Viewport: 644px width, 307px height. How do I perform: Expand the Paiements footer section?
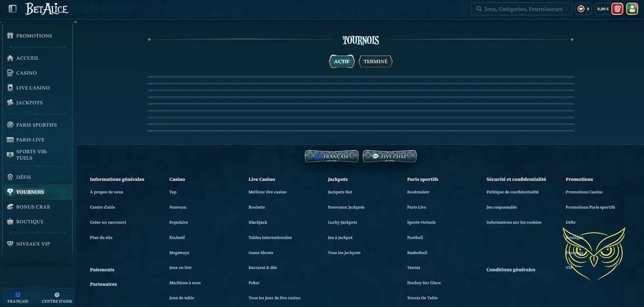point(102,270)
